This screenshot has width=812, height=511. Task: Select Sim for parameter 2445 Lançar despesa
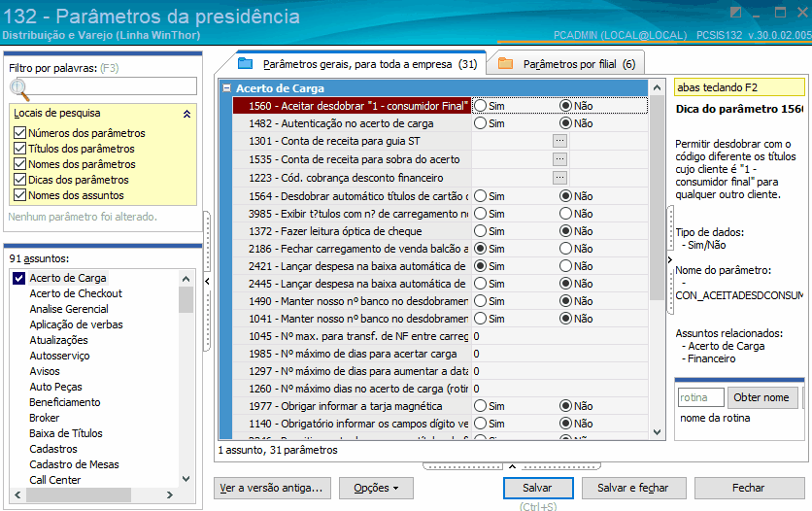481,284
